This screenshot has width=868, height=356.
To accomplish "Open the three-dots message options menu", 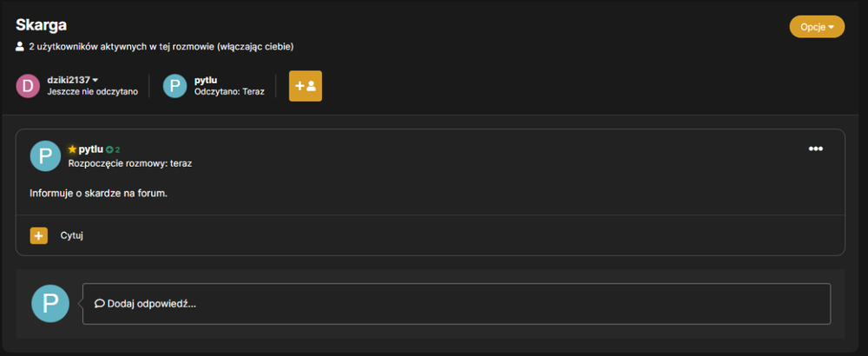I will click(x=815, y=148).
